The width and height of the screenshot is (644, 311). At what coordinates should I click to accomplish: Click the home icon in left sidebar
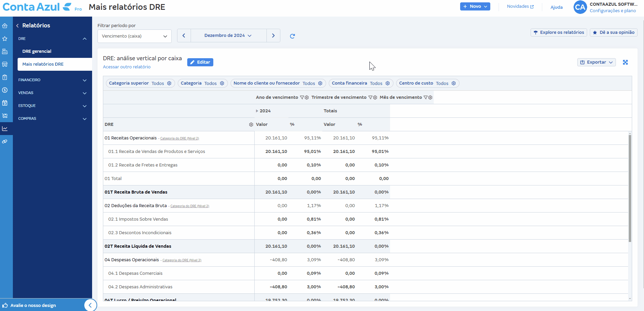pyautogui.click(x=5, y=26)
